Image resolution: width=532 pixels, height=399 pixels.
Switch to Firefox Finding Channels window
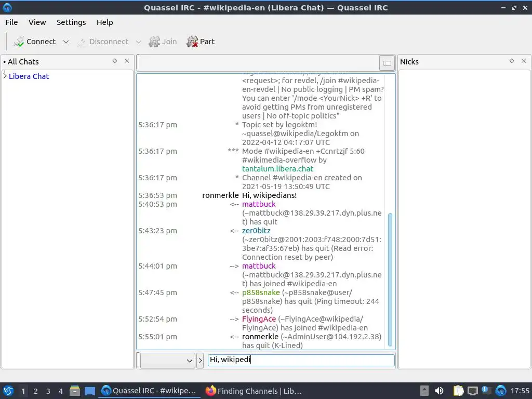pyautogui.click(x=254, y=391)
